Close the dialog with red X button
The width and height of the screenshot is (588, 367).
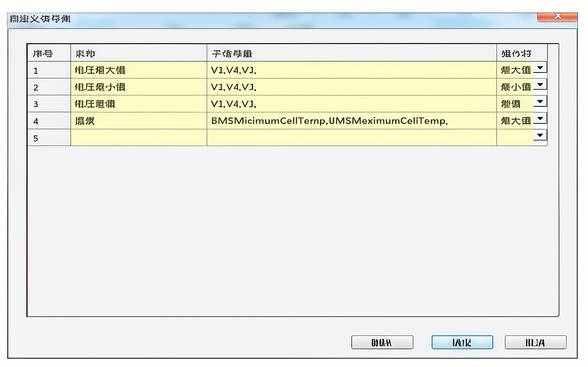[x=557, y=17]
